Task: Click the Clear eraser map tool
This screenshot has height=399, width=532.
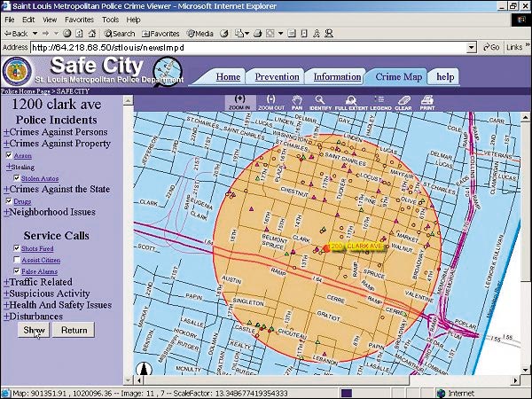Action: [403, 102]
